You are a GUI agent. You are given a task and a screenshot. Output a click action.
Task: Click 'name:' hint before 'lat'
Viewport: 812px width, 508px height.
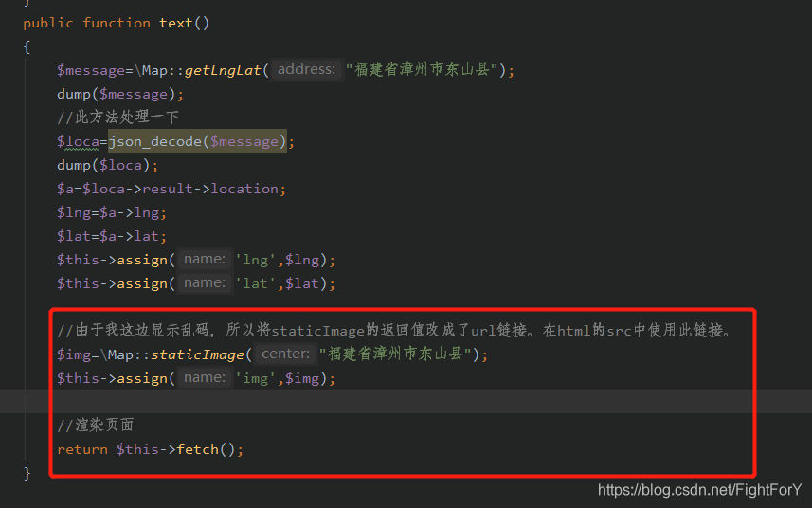[205, 283]
